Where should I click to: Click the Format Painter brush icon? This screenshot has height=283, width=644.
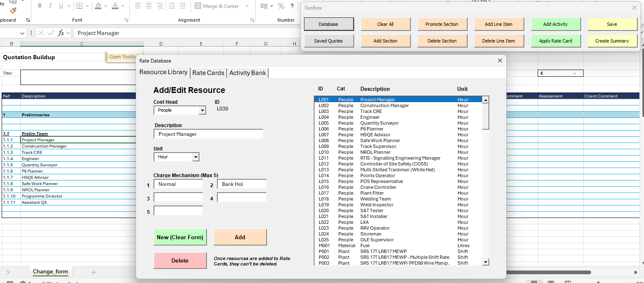click(13, 10)
